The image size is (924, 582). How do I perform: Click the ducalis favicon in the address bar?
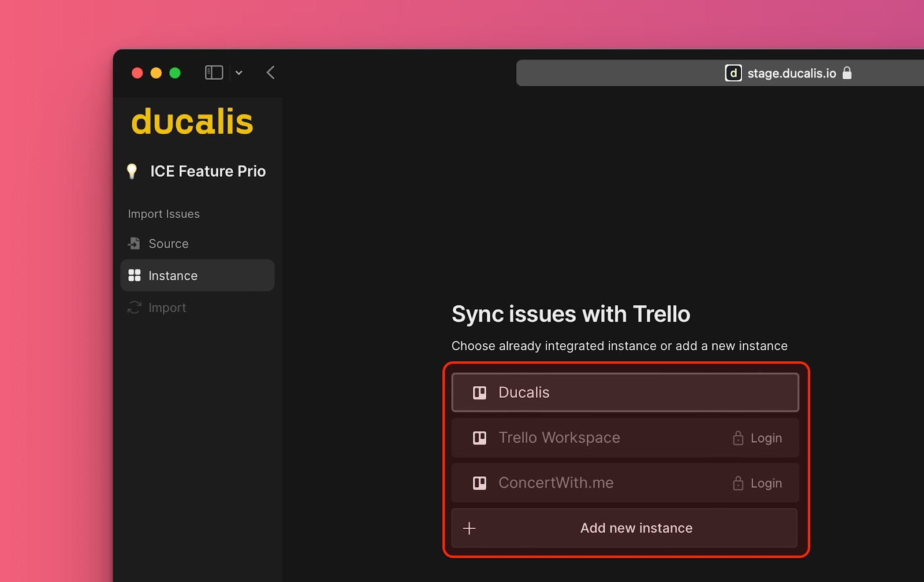pyautogui.click(x=732, y=73)
